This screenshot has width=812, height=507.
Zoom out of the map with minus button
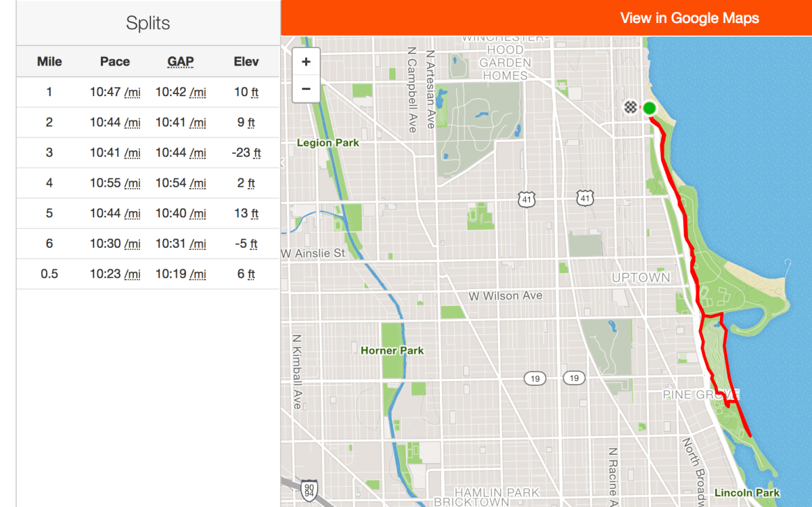click(x=306, y=89)
